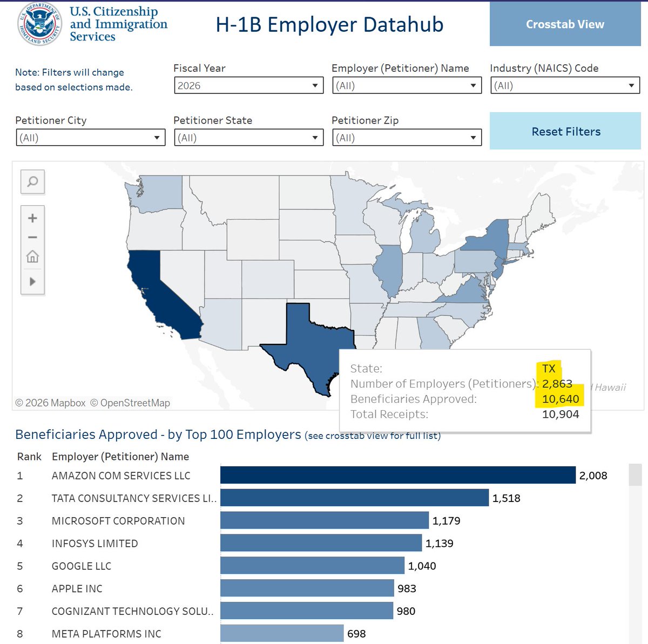Open the Employer (Petitioner) Name dropdown
The image size is (648, 644).
tap(407, 85)
